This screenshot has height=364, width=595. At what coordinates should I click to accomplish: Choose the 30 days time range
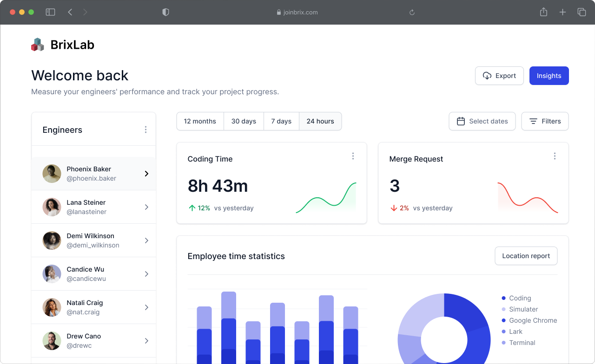244,121
